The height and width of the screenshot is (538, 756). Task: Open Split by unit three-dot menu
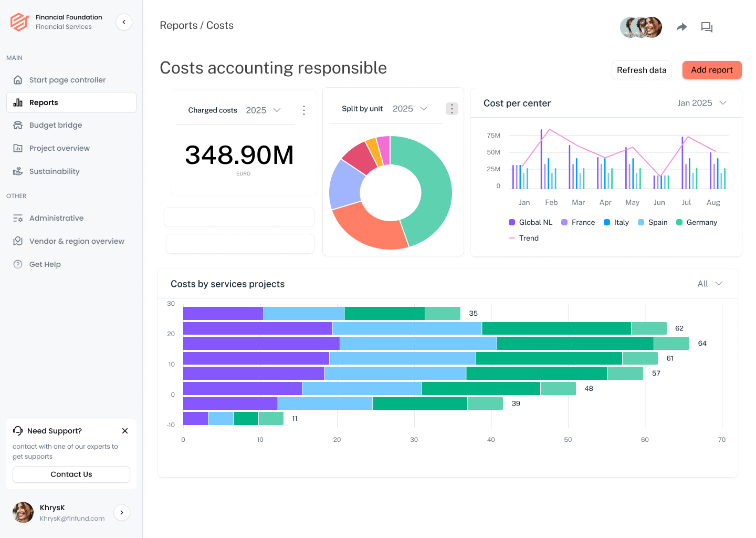click(452, 109)
